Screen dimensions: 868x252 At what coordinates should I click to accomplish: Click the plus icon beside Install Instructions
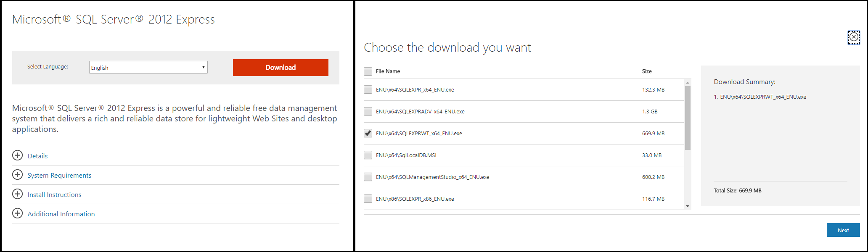click(x=17, y=194)
